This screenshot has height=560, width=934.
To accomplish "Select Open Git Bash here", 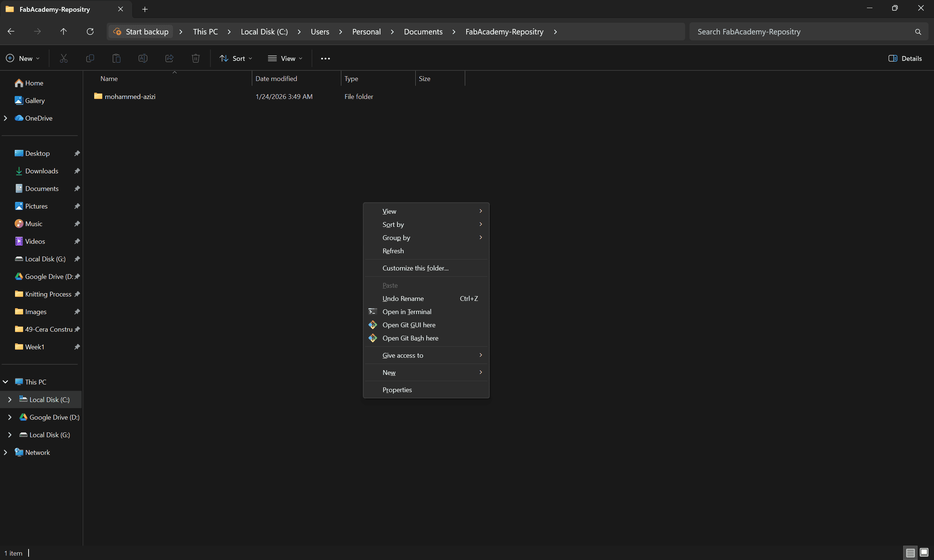I will point(410,338).
